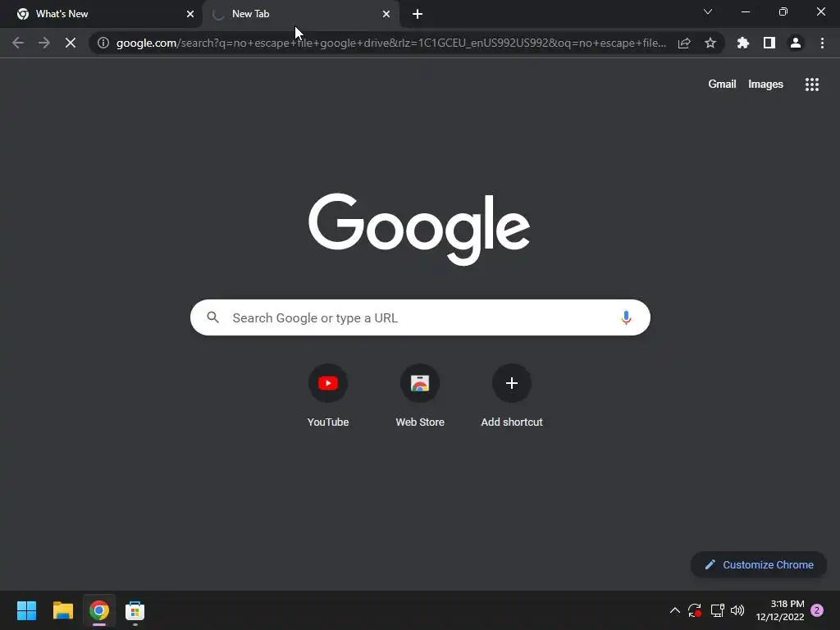Click the Chrome taskbar icon
This screenshot has height=630, width=840.
click(x=99, y=610)
